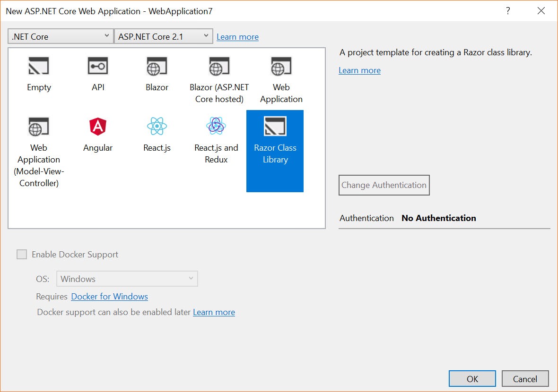Pick the Blazor template icon
The height and width of the screenshot is (392, 558).
point(157,67)
